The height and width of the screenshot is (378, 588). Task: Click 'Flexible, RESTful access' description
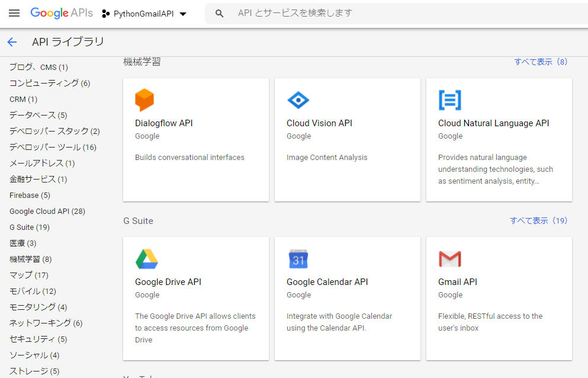tap(490, 322)
